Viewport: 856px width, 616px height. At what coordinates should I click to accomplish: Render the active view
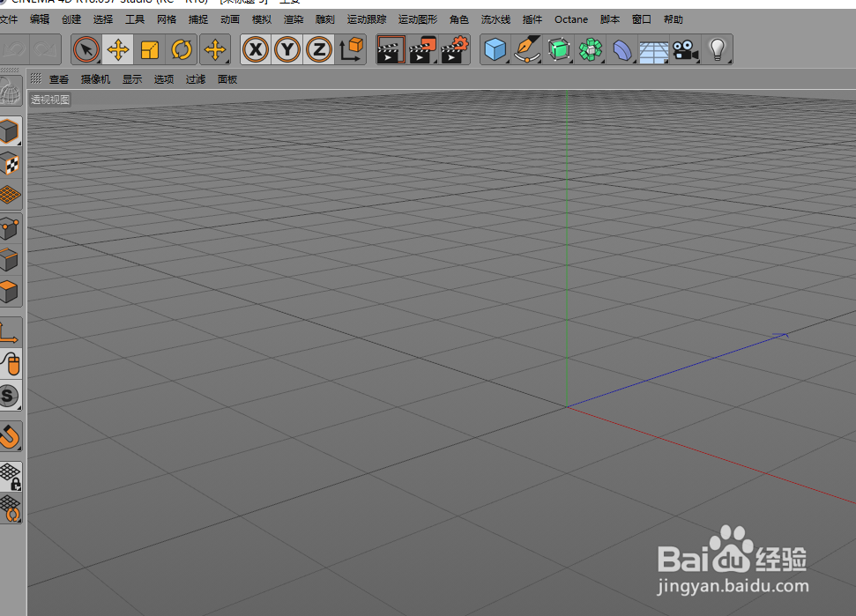[x=391, y=49]
